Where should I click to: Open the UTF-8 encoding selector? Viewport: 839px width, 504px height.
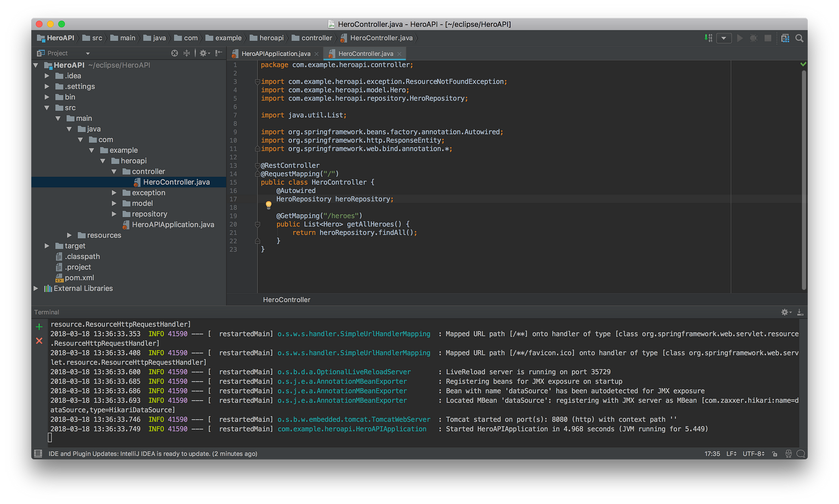753,454
